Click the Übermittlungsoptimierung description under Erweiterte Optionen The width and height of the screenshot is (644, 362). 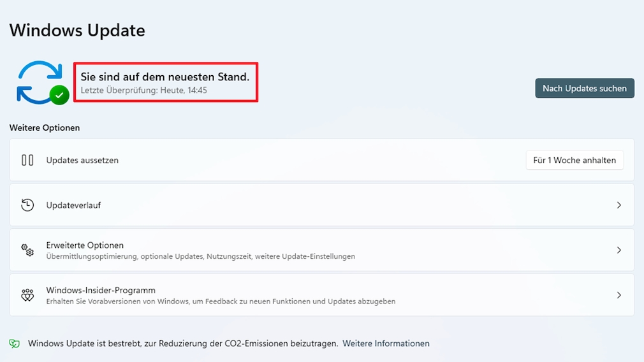coord(200,256)
